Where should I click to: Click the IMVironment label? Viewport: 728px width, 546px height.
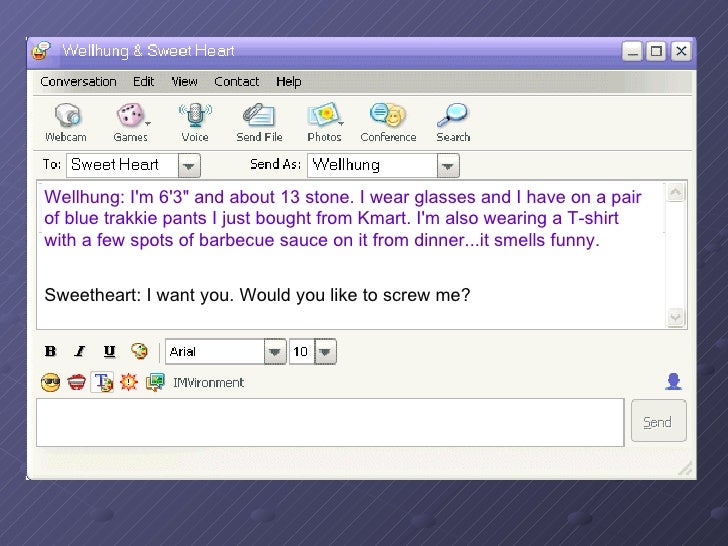(208, 383)
